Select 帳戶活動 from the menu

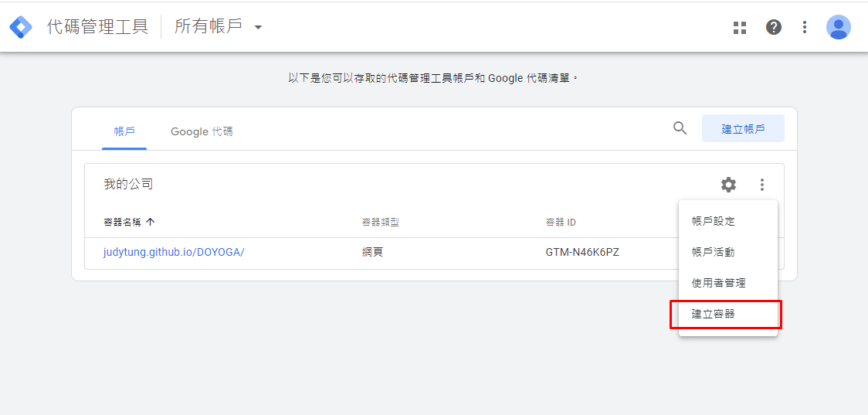click(x=728, y=252)
